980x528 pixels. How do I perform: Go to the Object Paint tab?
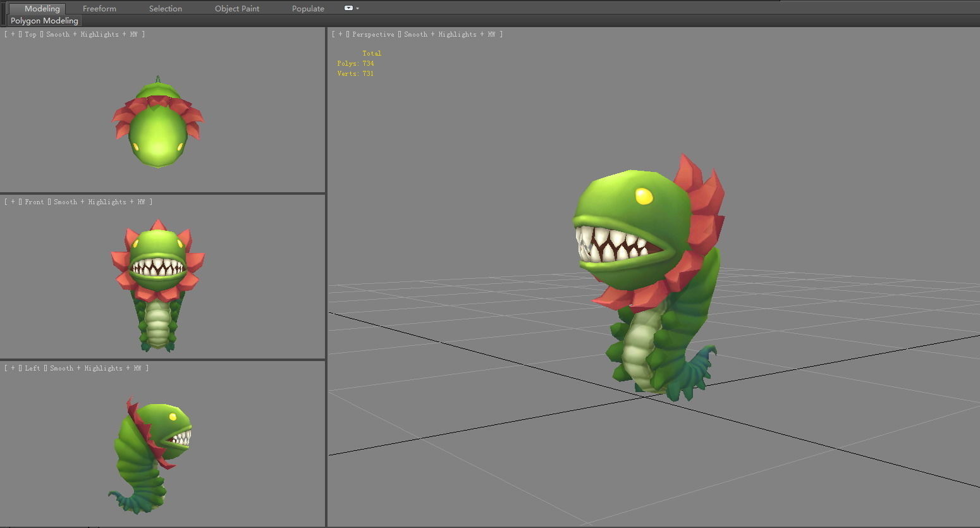pyautogui.click(x=237, y=8)
